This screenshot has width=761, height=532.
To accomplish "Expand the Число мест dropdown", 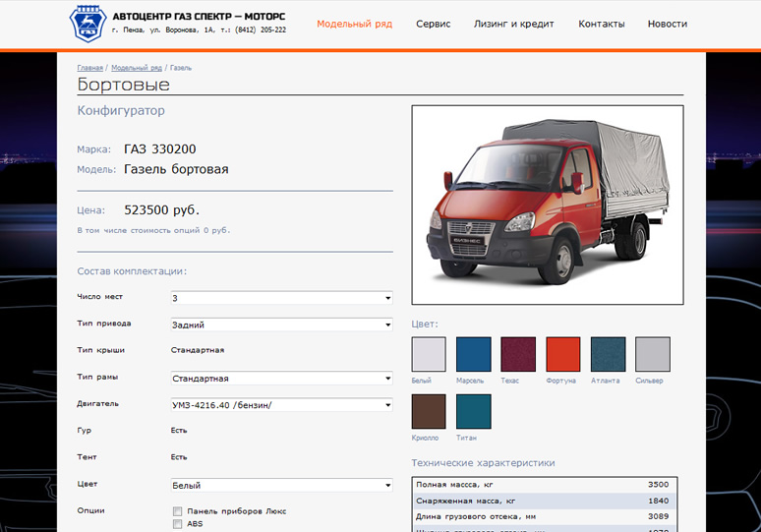I will coord(281,298).
